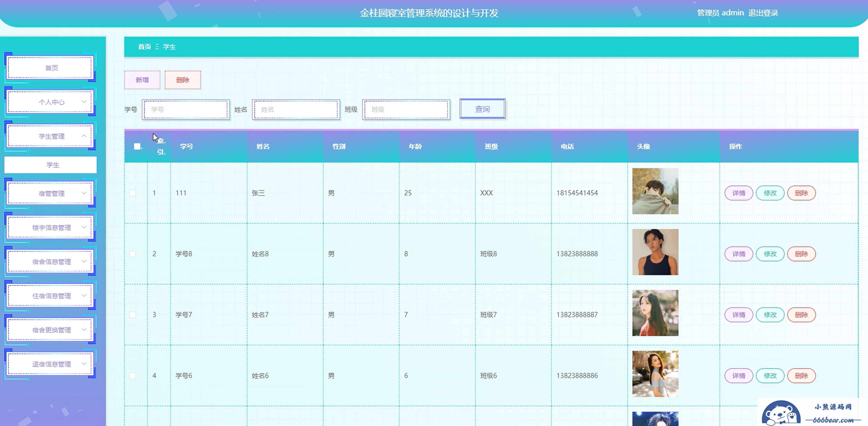Open 宿管管理 in the sidebar

pos(51,193)
